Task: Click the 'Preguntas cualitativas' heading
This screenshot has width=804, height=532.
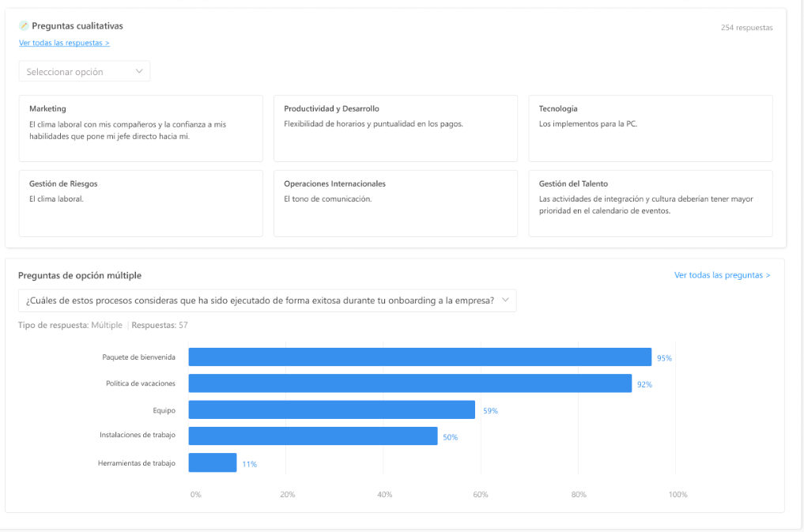Action: pyautogui.click(x=77, y=25)
